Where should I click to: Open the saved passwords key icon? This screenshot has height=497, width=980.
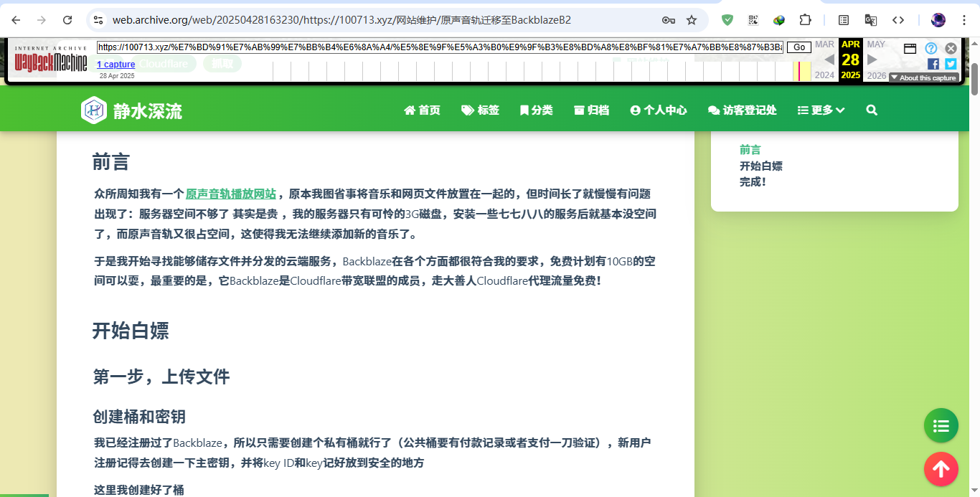pyautogui.click(x=668, y=20)
